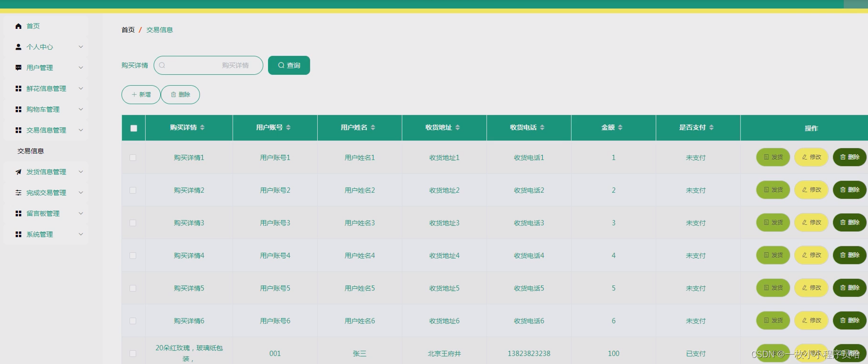This screenshot has width=868, height=364.
Task: Click 删除 for row 购买详情1
Action: 850,157
